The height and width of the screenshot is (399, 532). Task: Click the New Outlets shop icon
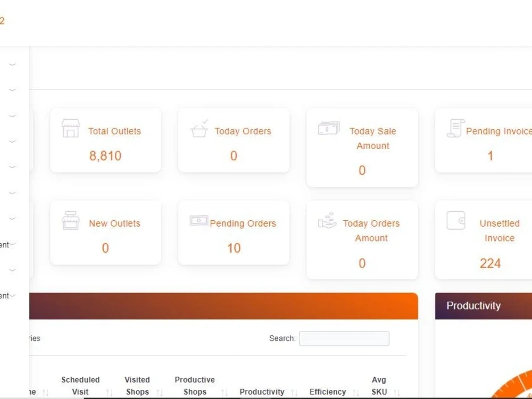[71, 221]
